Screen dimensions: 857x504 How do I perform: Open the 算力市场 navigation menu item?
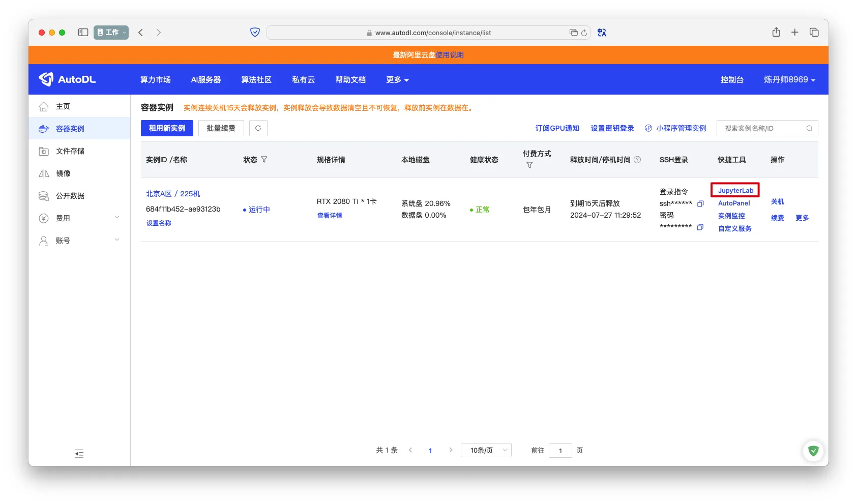tap(155, 80)
